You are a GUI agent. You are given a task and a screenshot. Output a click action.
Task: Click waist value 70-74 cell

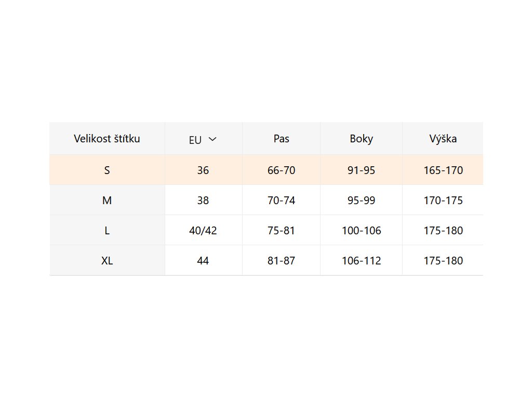[281, 200]
